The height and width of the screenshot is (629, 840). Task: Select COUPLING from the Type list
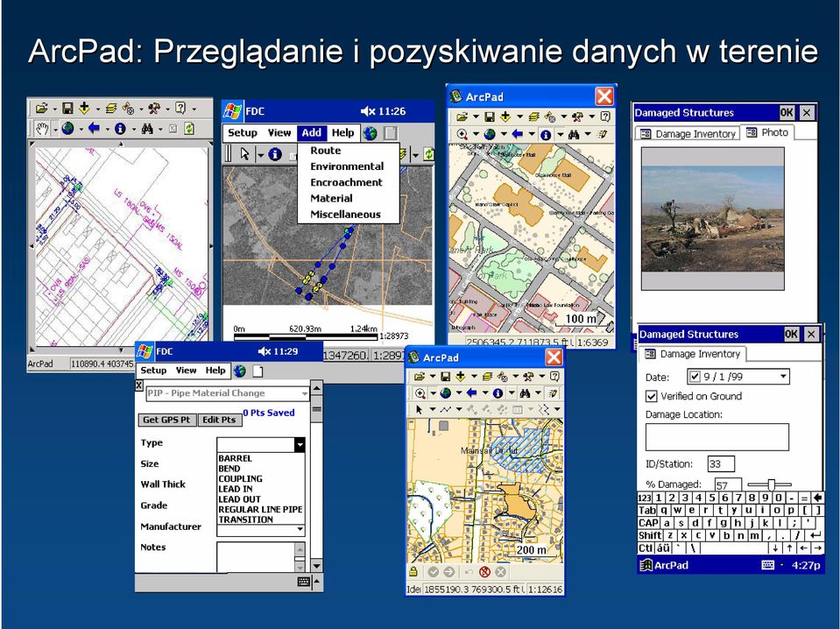[x=240, y=479]
